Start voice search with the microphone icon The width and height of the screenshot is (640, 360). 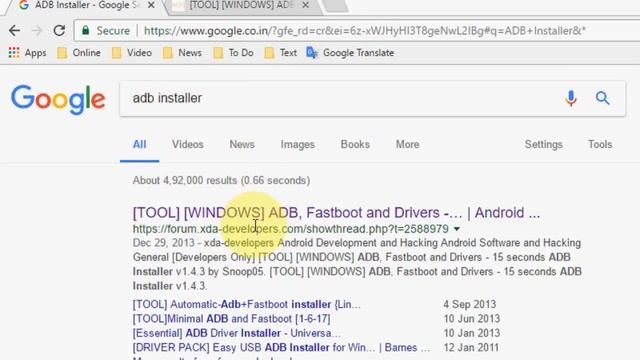[571, 98]
